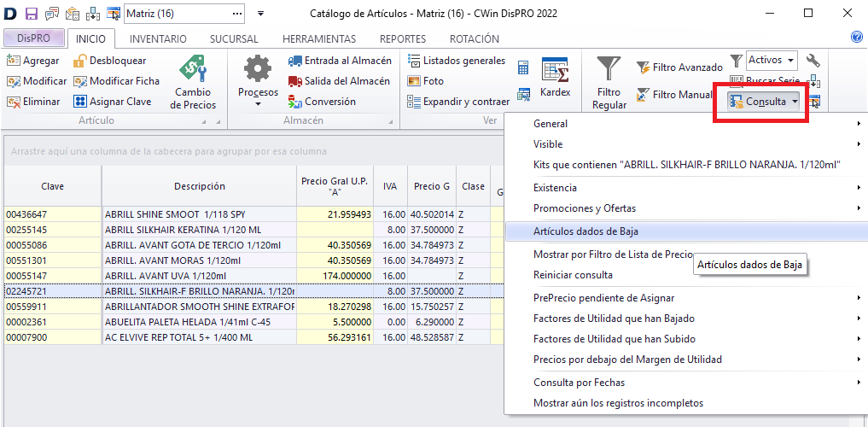Expand the Activos status dropdown
The width and height of the screenshot is (868, 427).
point(790,61)
